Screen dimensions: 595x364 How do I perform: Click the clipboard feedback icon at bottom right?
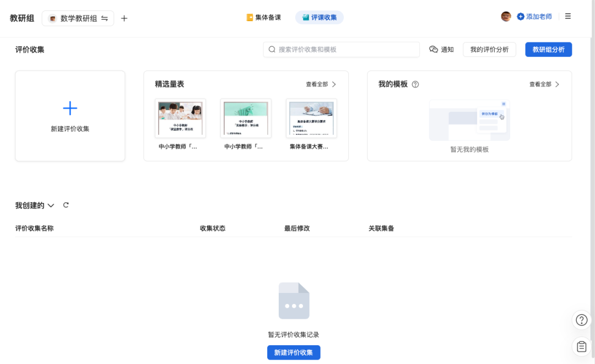[x=581, y=346]
